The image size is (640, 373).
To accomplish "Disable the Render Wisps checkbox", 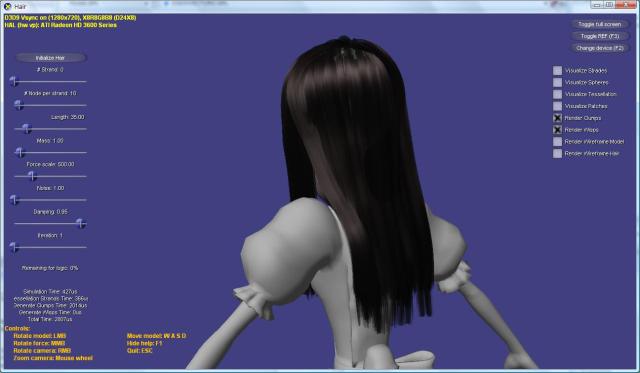I will pyautogui.click(x=557, y=130).
